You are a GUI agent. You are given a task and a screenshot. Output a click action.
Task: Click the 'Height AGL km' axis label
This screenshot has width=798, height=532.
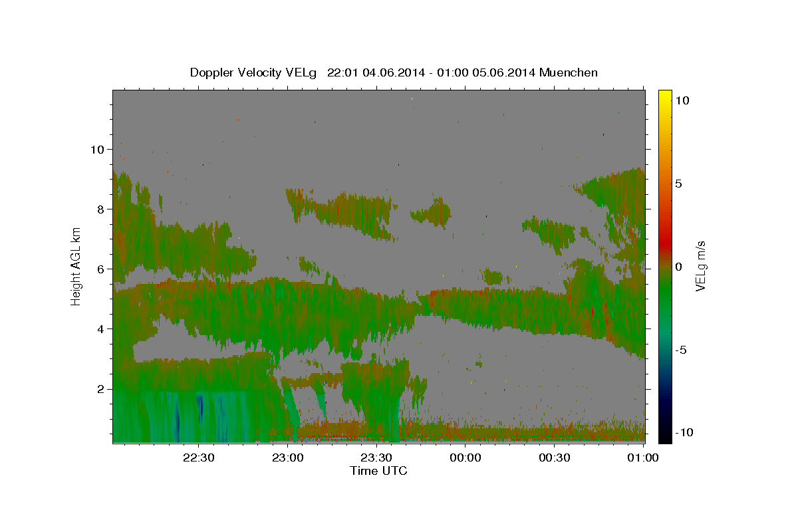click(x=76, y=266)
